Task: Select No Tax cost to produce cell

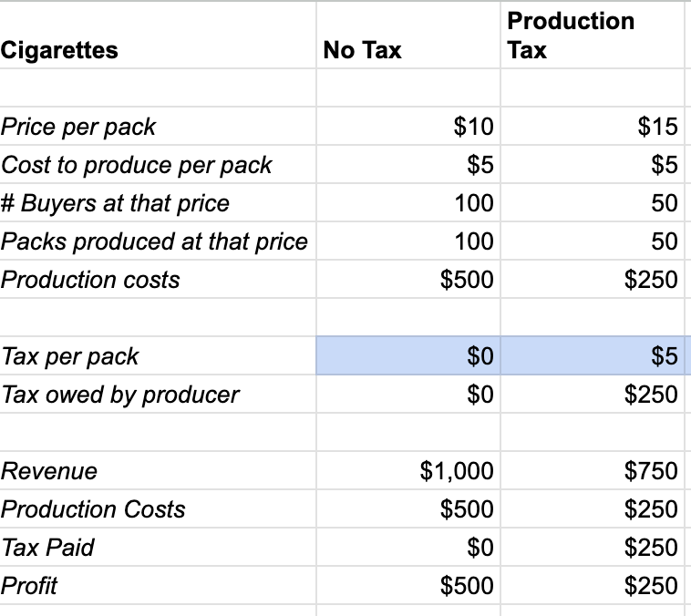Action: (x=408, y=164)
